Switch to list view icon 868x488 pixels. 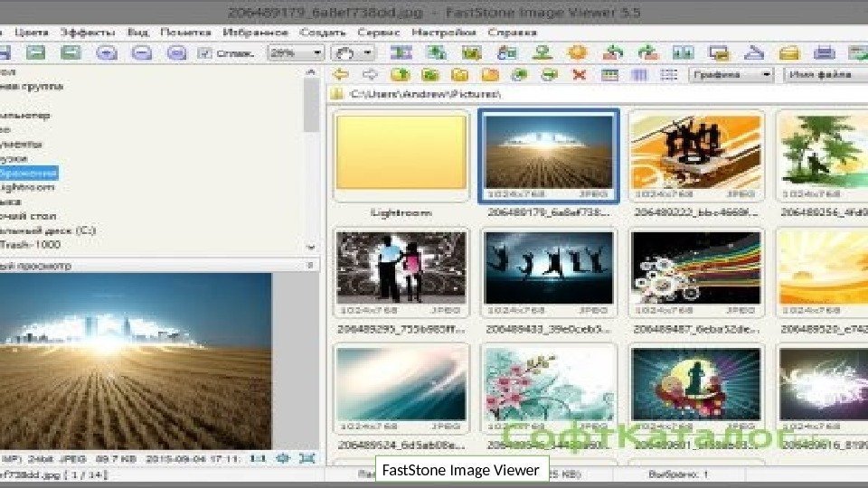[669, 75]
